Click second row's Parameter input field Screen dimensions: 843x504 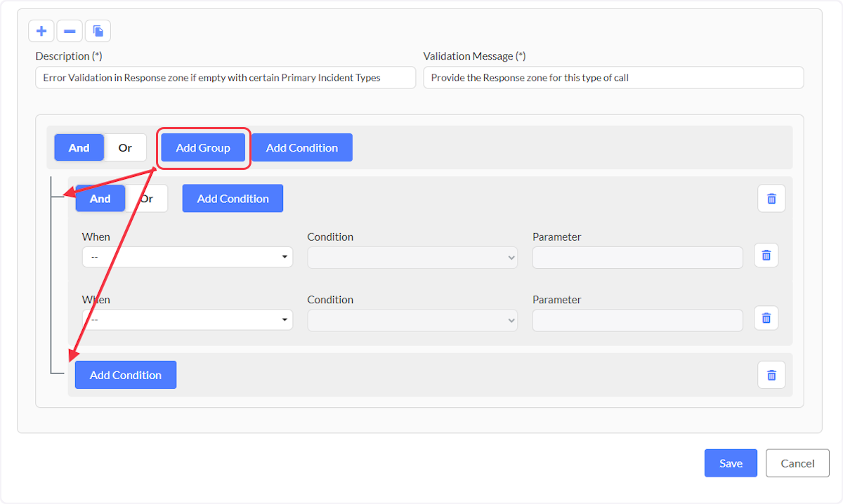tap(637, 320)
